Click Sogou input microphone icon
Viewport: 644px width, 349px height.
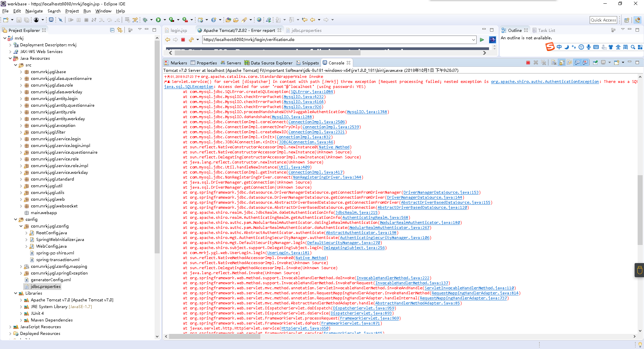589,47
